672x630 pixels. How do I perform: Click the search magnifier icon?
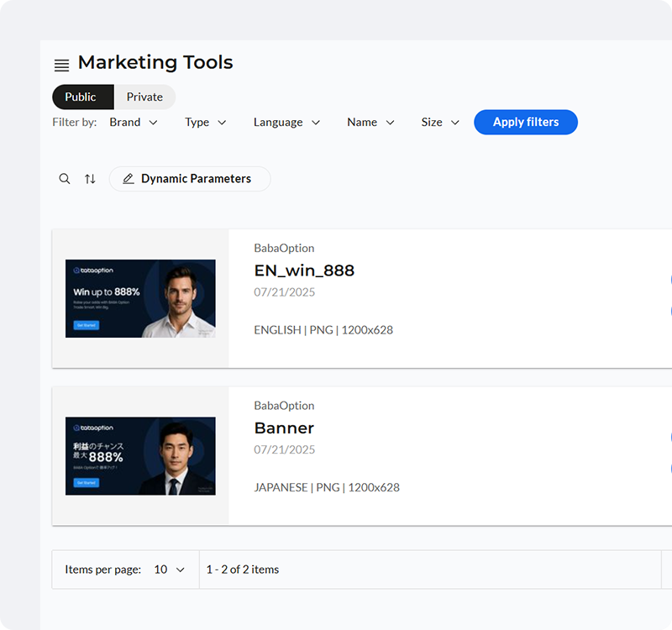65,179
